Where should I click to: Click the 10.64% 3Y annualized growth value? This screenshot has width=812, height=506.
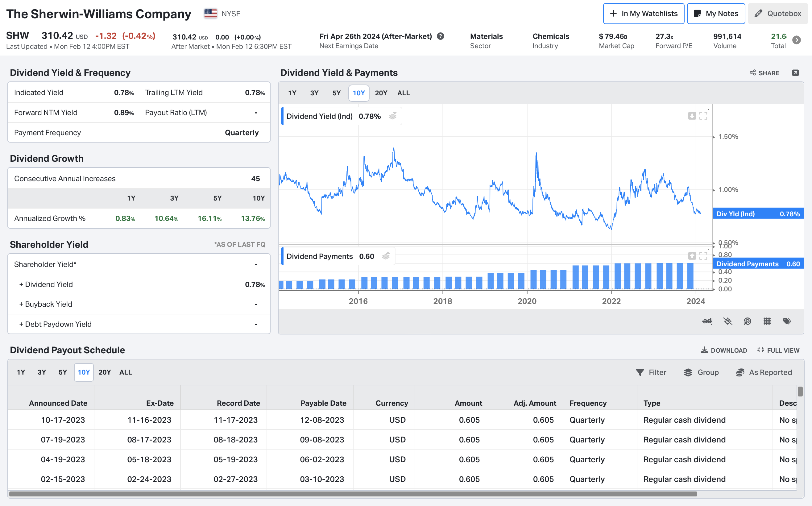pos(166,218)
